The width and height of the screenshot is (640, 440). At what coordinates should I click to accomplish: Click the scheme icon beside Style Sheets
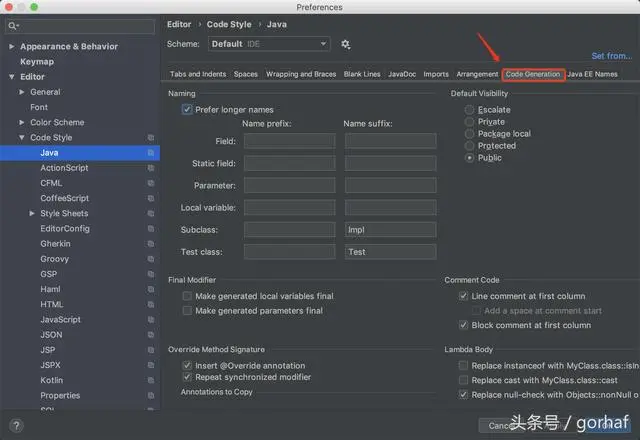pos(151,213)
